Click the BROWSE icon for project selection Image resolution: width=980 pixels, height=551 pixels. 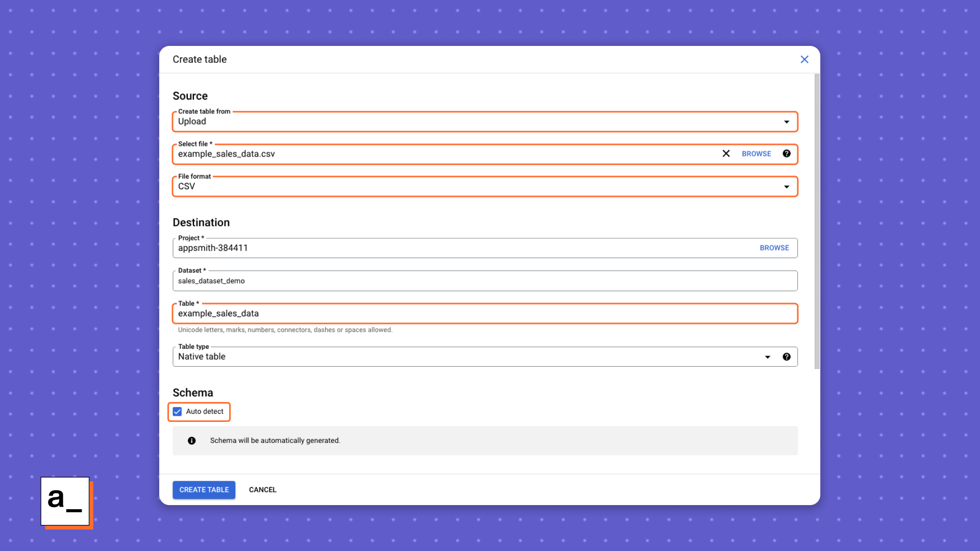774,247
